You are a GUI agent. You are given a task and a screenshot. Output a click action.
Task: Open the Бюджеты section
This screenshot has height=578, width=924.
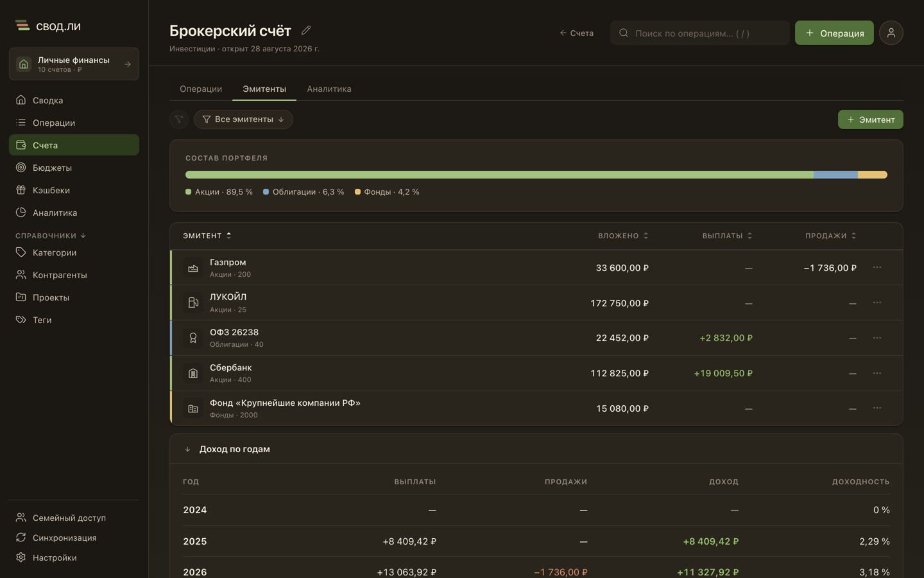(74, 168)
